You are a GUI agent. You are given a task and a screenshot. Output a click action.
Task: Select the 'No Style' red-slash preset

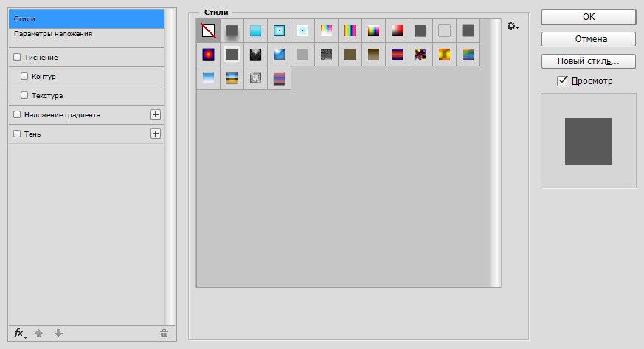coord(208,30)
